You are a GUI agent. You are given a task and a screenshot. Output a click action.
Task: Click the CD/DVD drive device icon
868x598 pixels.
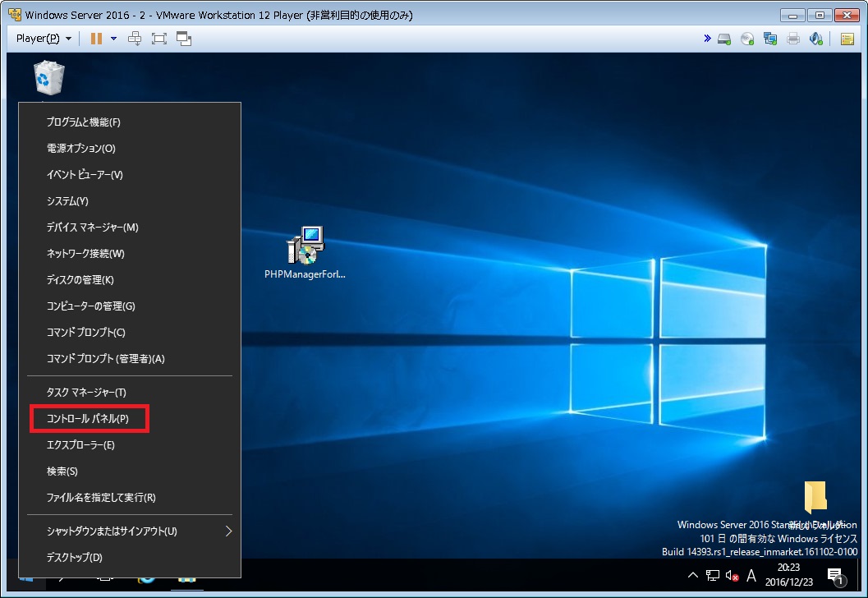747,39
